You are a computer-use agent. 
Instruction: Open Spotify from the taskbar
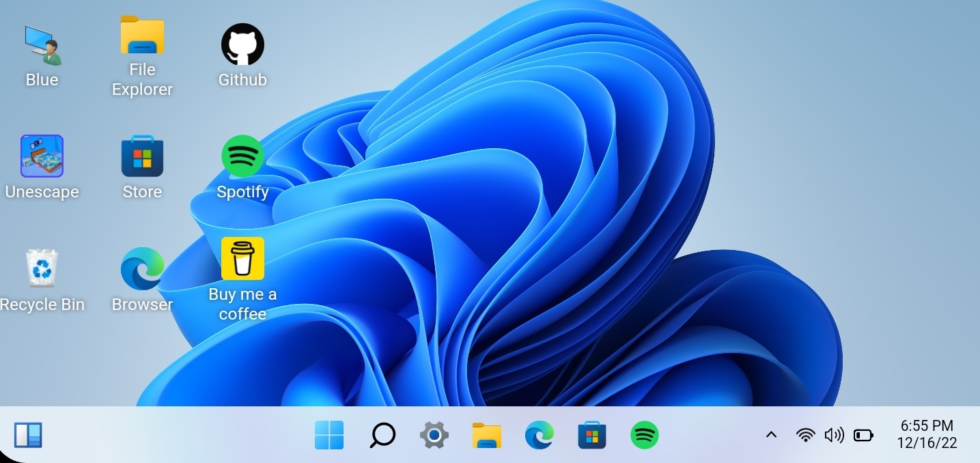(644, 435)
